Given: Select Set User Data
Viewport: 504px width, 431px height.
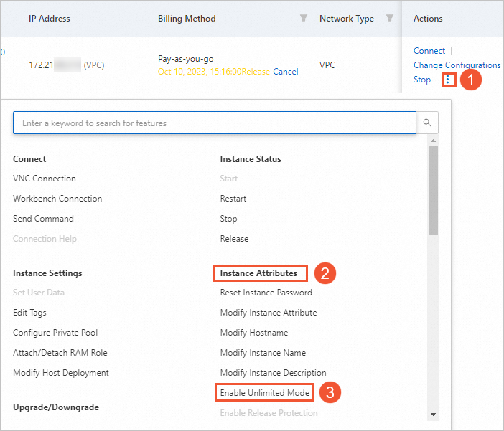Looking at the screenshot, I should point(39,293).
